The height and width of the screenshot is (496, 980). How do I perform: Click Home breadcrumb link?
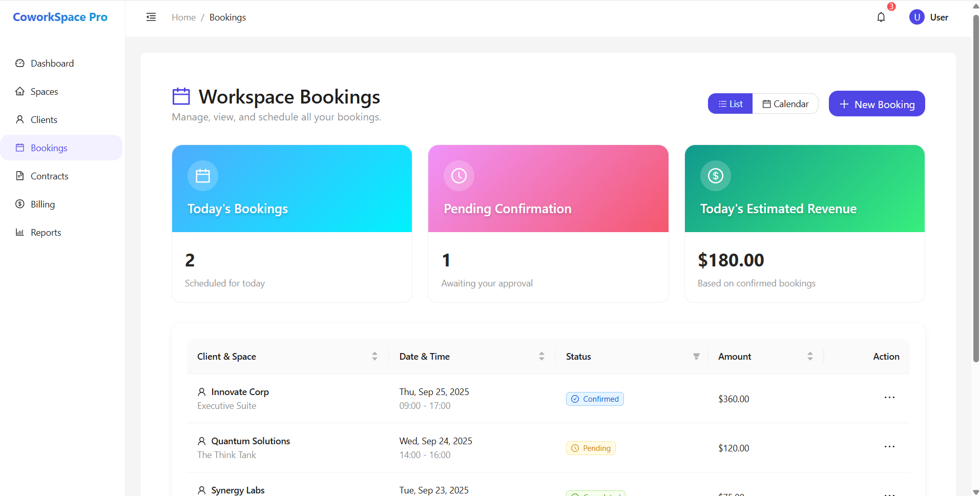(183, 17)
